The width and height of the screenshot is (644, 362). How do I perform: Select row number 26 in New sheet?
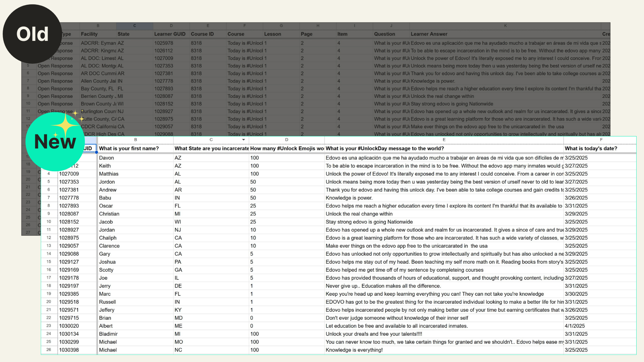49,350
